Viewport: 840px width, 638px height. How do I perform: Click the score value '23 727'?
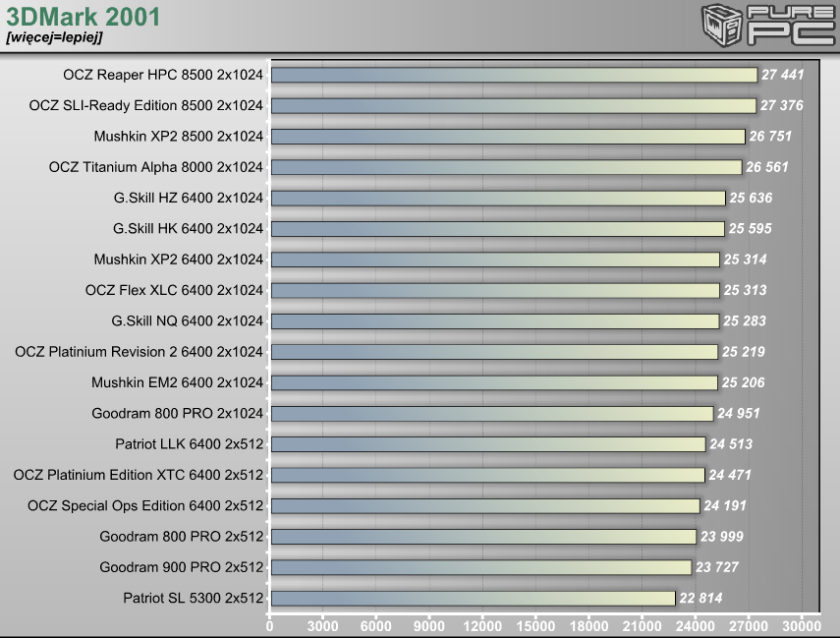[717, 567]
